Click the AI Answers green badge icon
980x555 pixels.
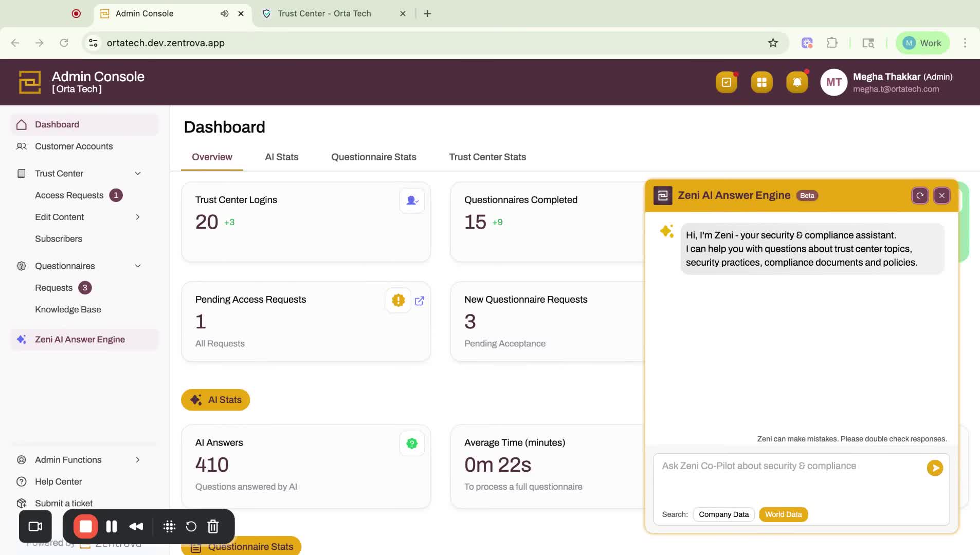tap(412, 443)
